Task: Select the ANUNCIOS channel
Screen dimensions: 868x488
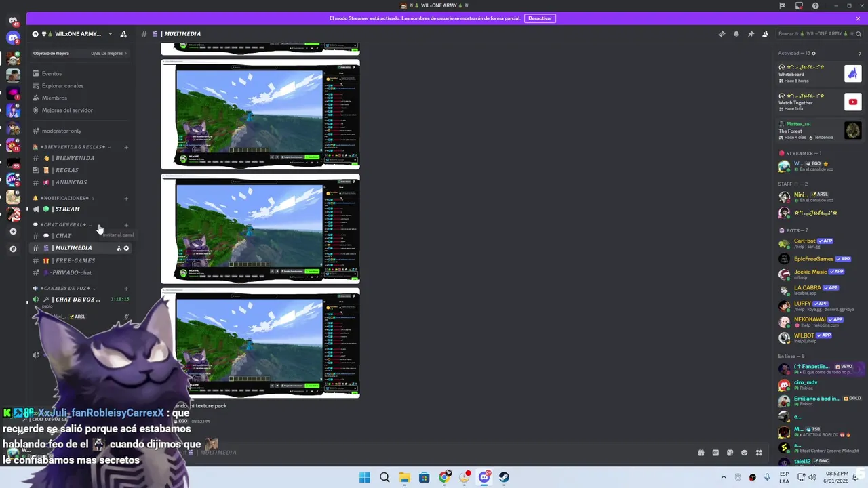Action: click(80, 182)
